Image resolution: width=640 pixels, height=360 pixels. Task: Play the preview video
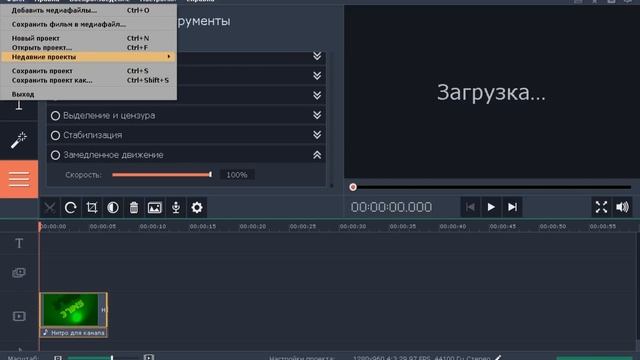(491, 207)
